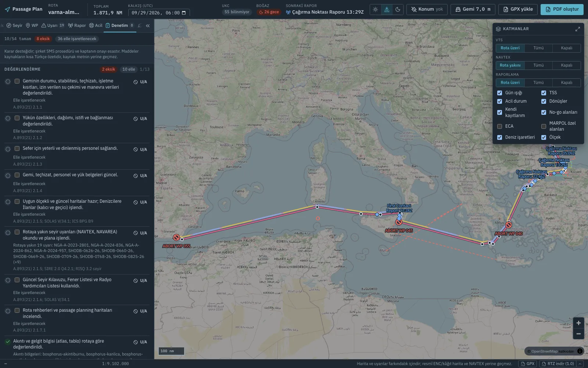Click the PDF oluştur button

point(562,10)
